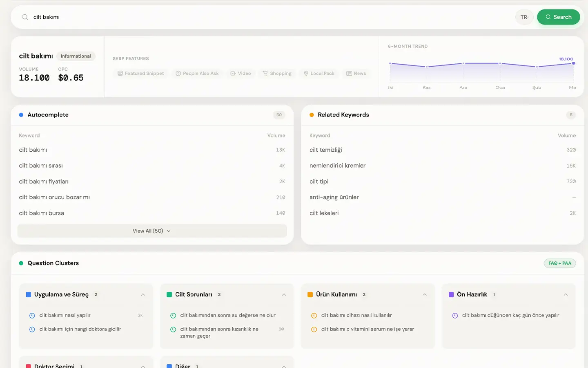Click the FAQ + PAA badge
Screen dimensions: 588x368
click(x=560, y=263)
